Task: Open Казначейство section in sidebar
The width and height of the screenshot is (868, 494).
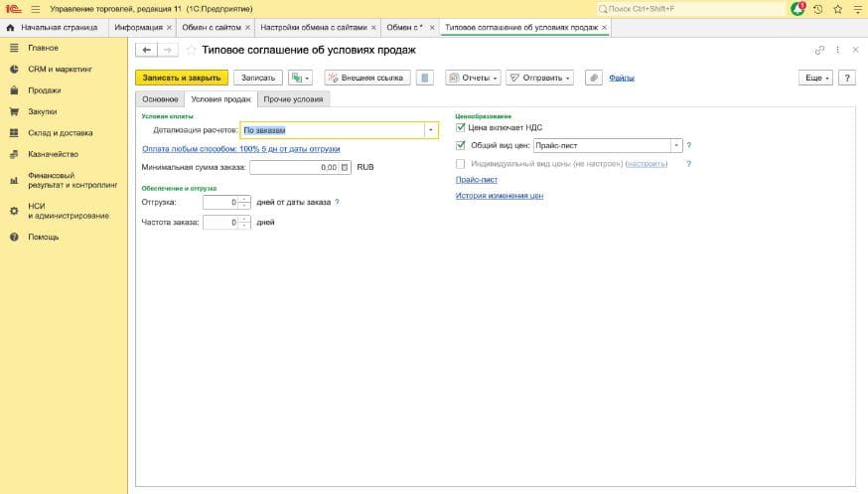Action: pos(54,154)
